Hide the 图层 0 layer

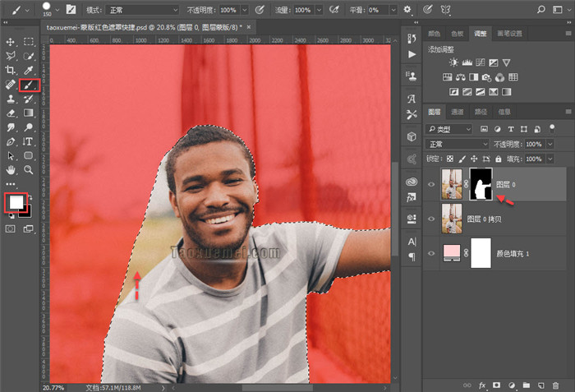point(432,183)
